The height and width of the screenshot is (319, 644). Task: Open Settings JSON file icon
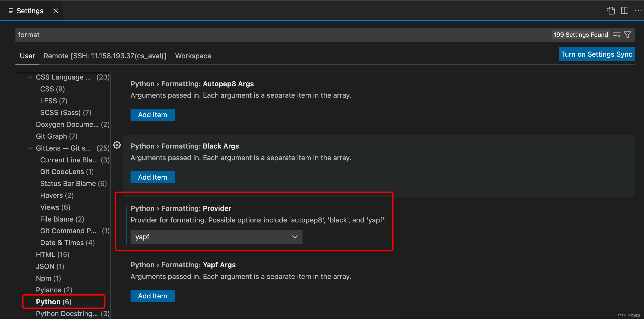(610, 11)
